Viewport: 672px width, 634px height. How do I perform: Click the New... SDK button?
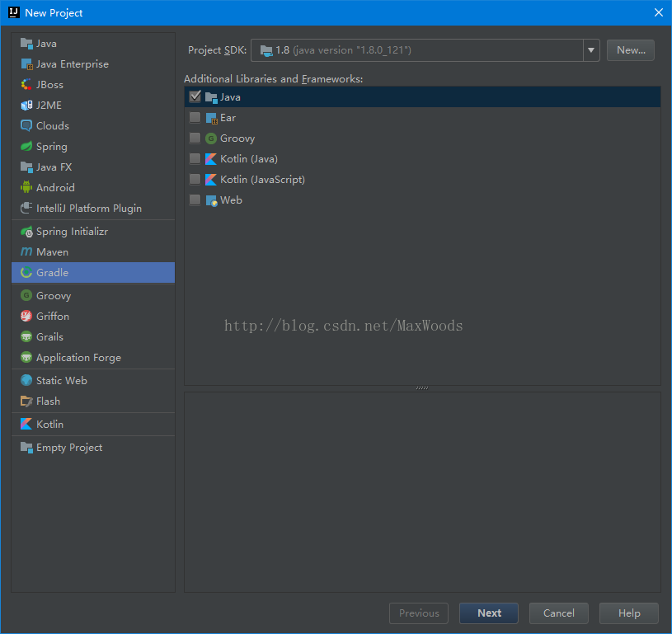coord(631,50)
